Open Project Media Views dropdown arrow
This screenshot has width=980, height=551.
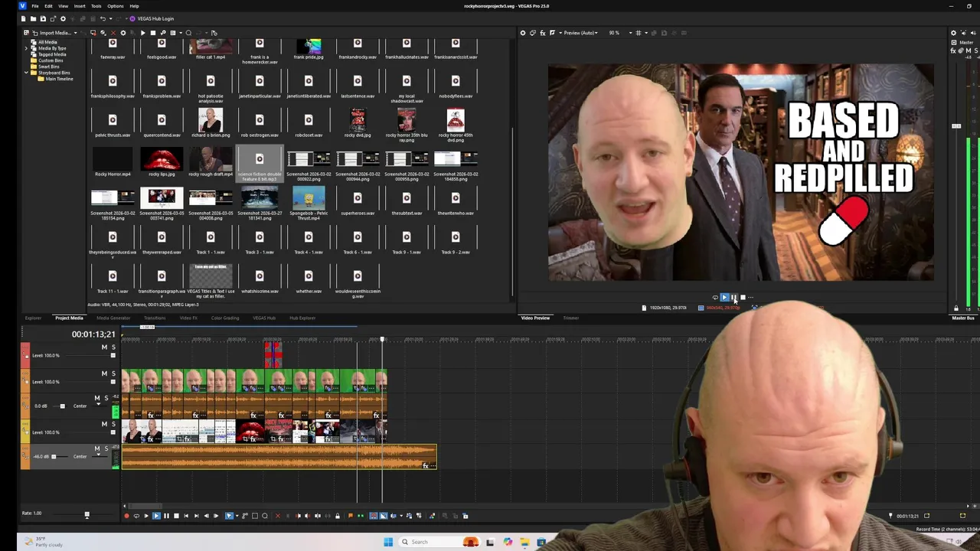(x=181, y=33)
